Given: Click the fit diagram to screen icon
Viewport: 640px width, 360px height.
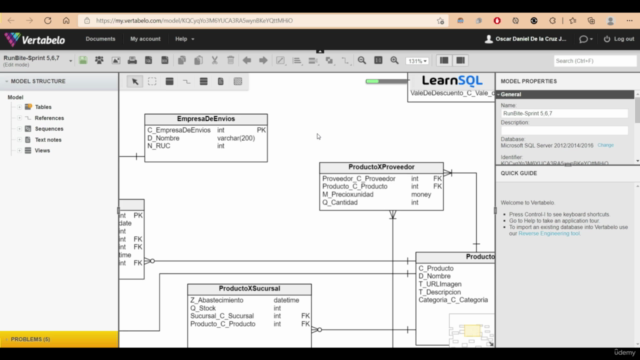Looking at the screenshot, I should coord(378,60).
